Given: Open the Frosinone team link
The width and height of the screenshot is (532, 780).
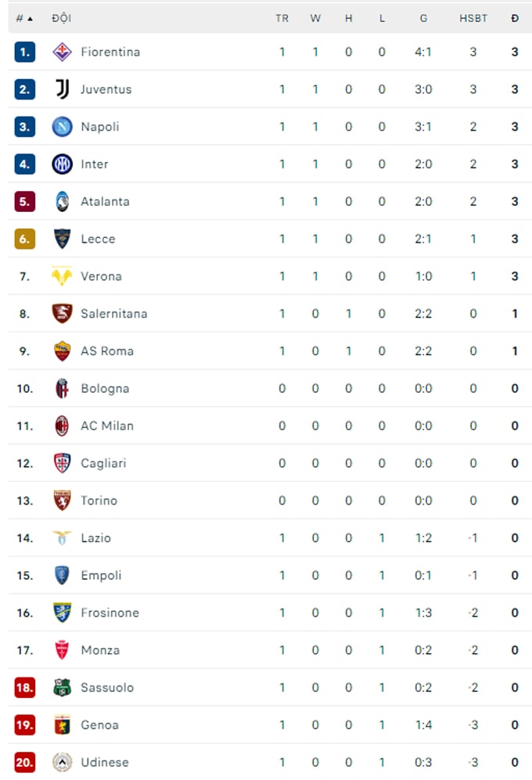Looking at the screenshot, I should [x=110, y=613].
